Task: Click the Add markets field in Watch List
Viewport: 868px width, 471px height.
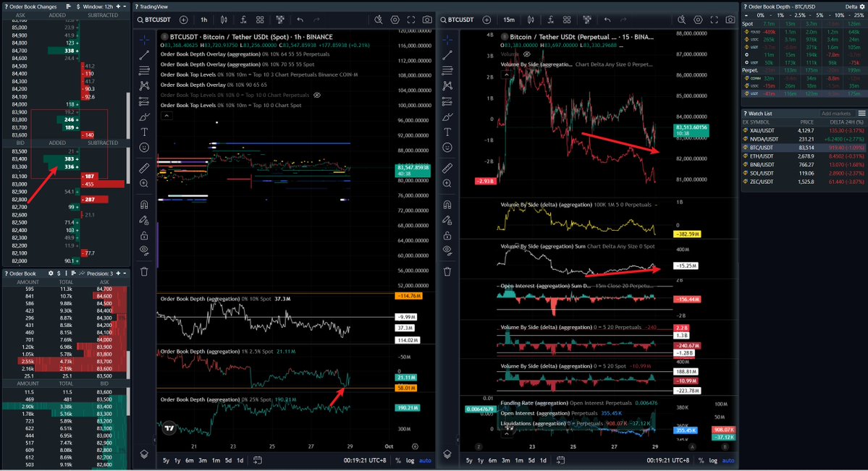Action: coord(836,114)
